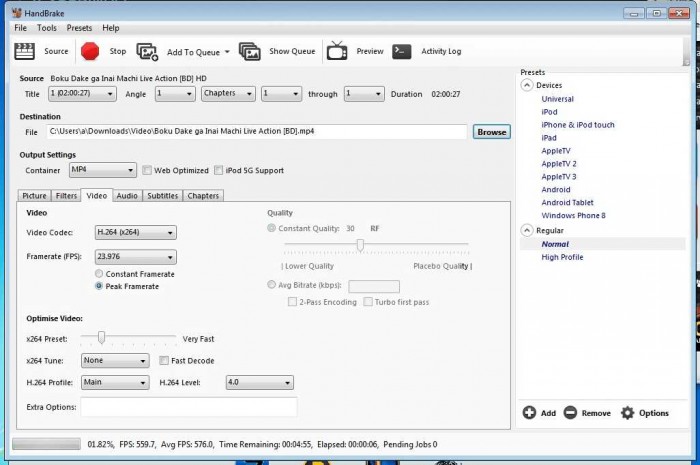Enable the Turbo first pass checkbox
The height and width of the screenshot is (465, 700).
coord(368,302)
